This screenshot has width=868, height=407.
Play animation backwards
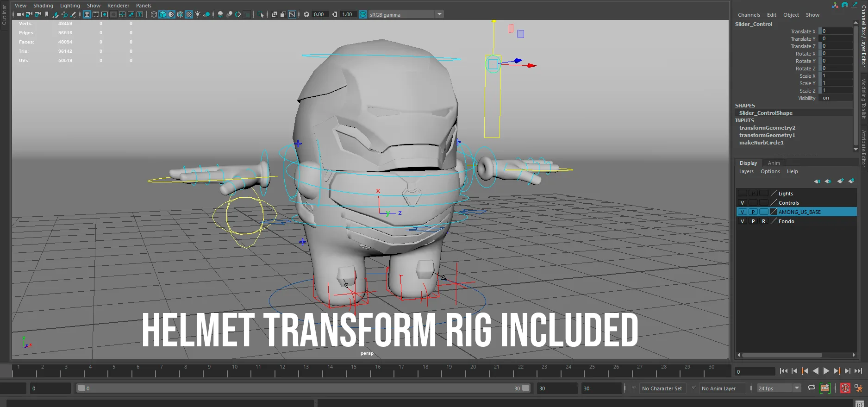[816, 371]
